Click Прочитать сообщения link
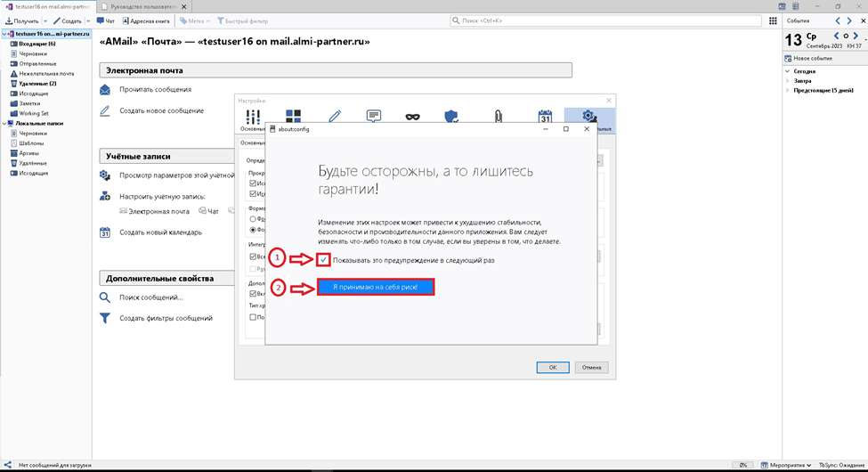868x472 pixels. coord(156,89)
